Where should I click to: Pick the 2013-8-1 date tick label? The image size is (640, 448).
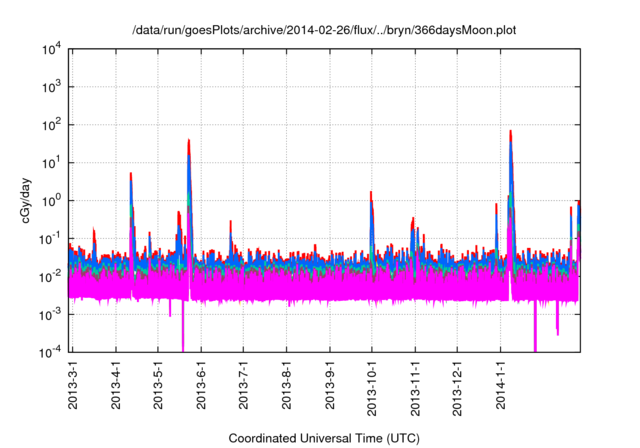point(286,385)
